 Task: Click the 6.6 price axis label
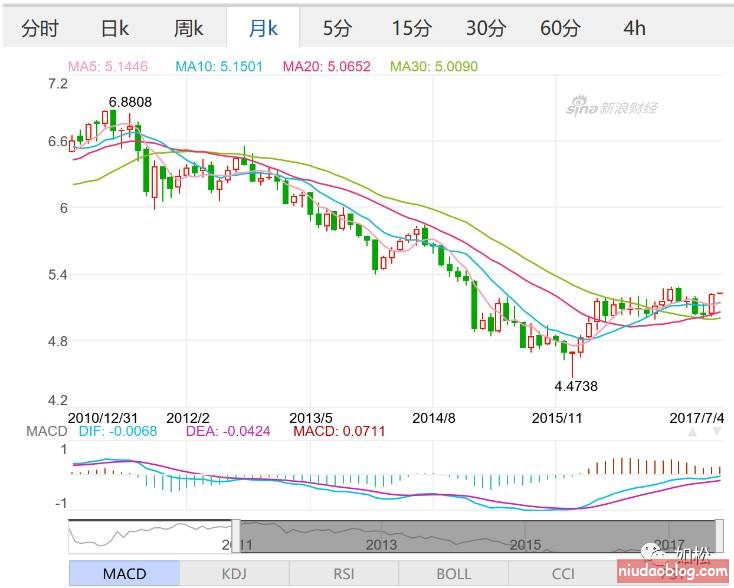pos(58,141)
